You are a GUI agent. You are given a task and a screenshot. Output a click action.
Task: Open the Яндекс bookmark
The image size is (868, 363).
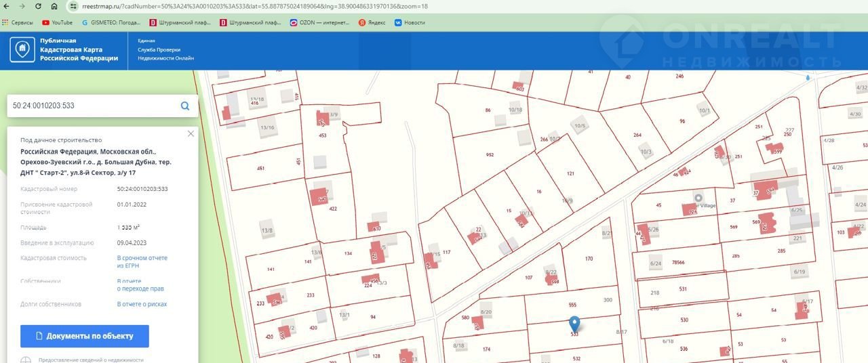point(372,22)
